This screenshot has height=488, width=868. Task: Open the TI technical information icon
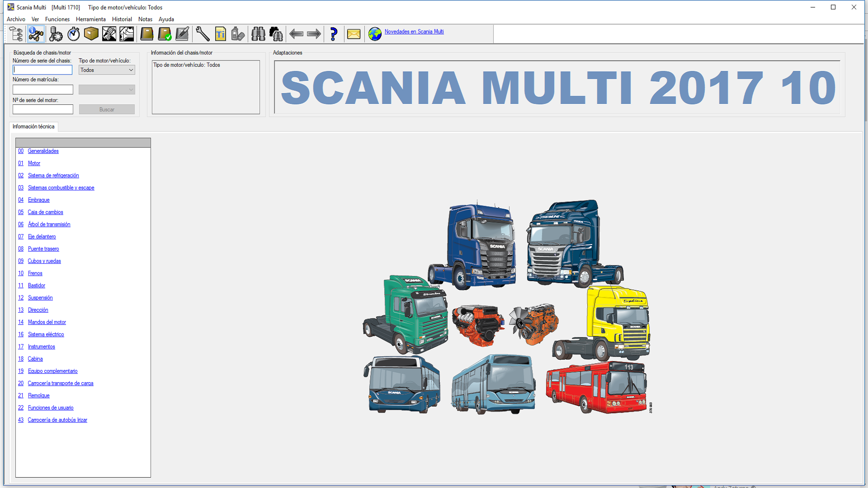[220, 34]
